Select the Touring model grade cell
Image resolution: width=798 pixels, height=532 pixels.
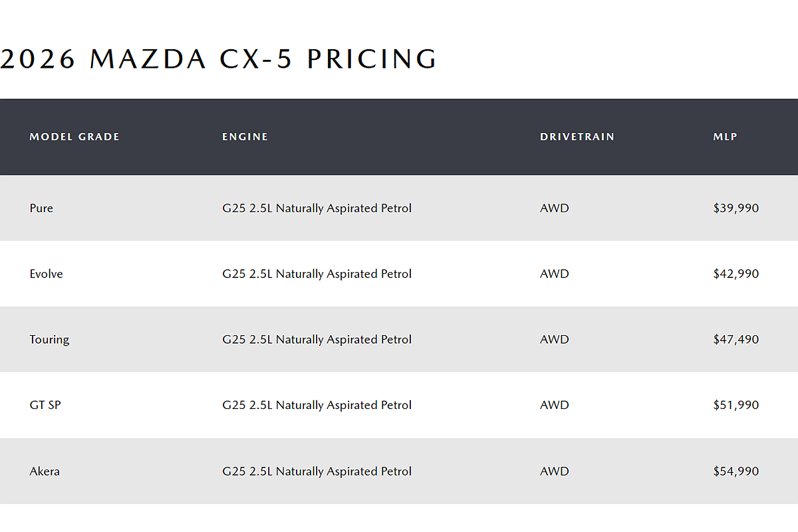pos(49,340)
